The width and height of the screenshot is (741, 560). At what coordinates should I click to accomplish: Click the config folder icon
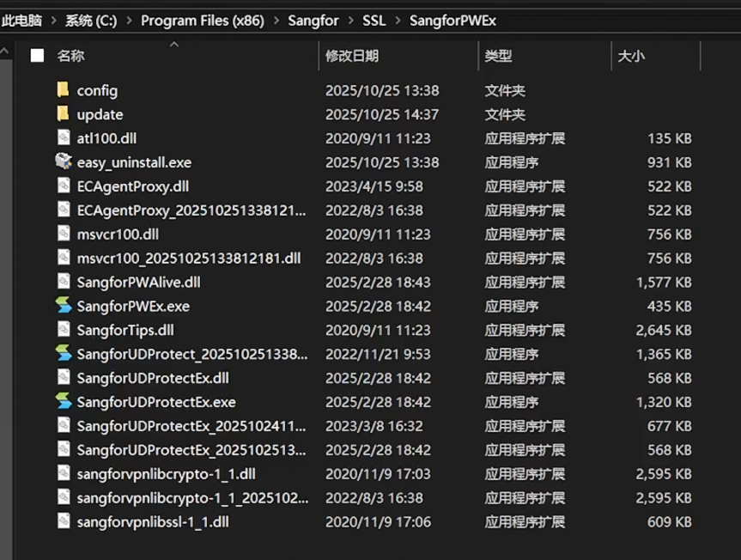click(x=63, y=90)
